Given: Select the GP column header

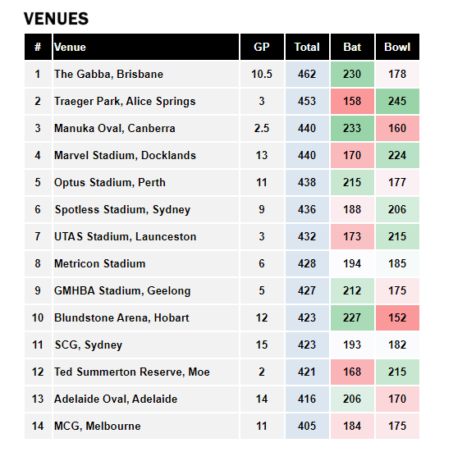Looking at the screenshot, I should tap(262, 47).
